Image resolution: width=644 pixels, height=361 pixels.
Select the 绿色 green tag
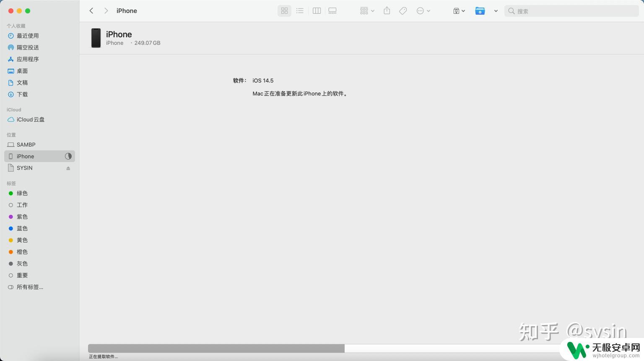39,193
